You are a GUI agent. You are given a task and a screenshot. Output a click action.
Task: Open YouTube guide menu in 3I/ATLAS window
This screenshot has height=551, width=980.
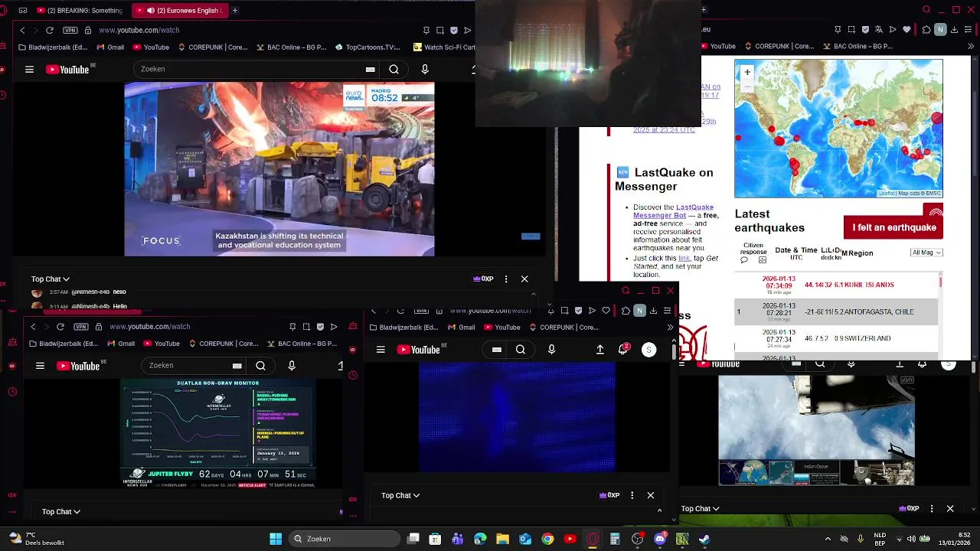point(40,366)
